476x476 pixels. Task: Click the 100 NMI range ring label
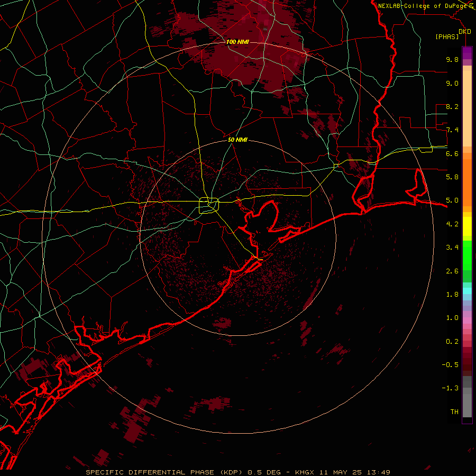coord(237,42)
